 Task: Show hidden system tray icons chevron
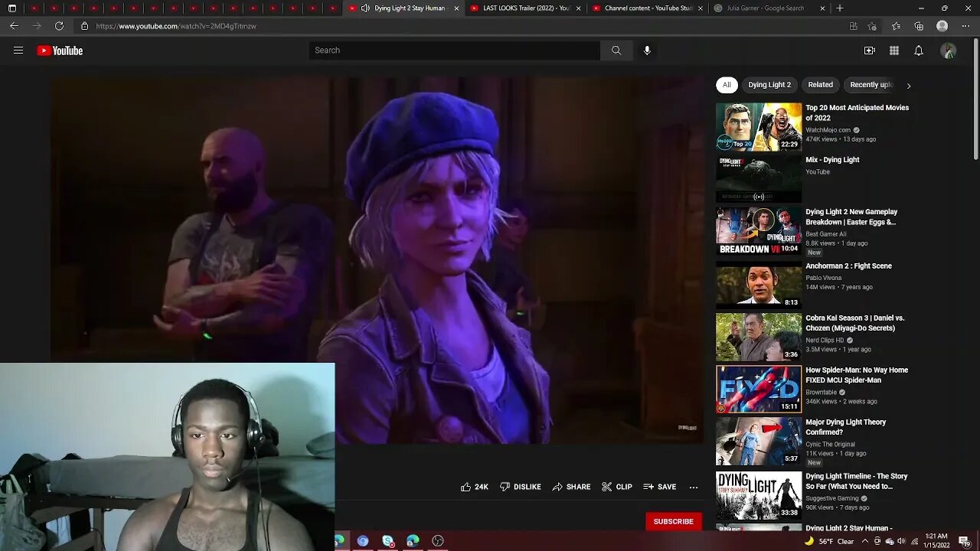pos(865,541)
